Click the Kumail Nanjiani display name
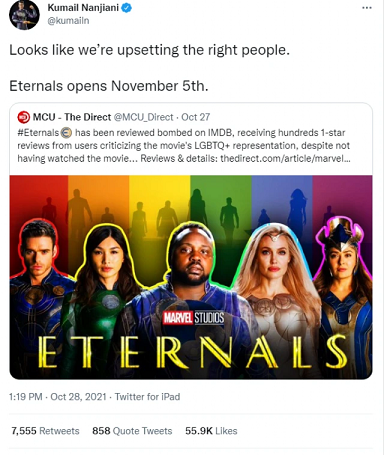The height and width of the screenshot is (455, 384). tap(83, 8)
